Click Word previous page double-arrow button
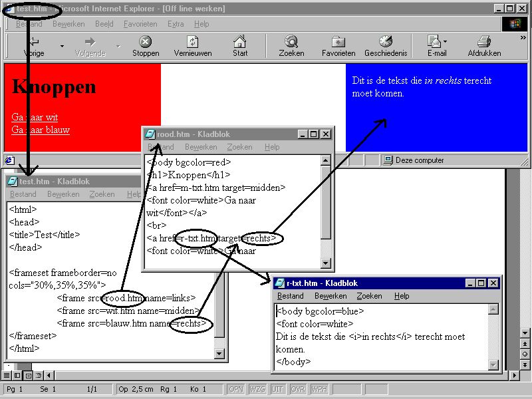532x399 pixels. [x=525, y=344]
